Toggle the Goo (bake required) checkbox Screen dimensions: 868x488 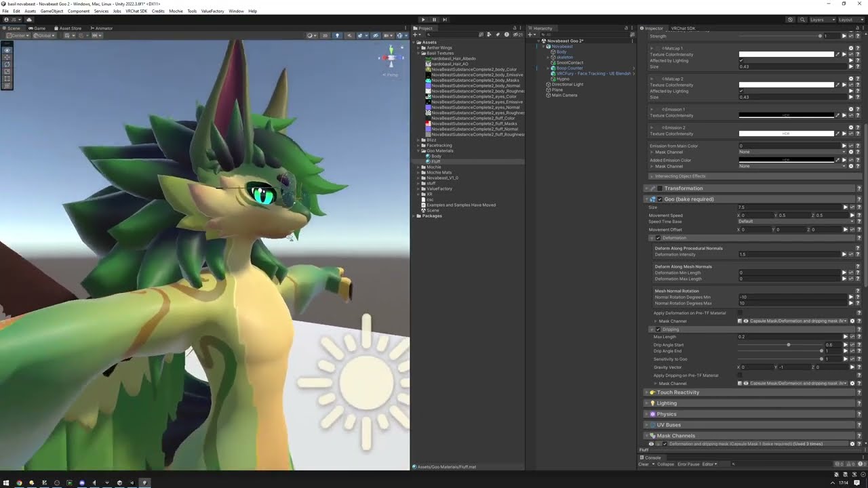(660, 199)
